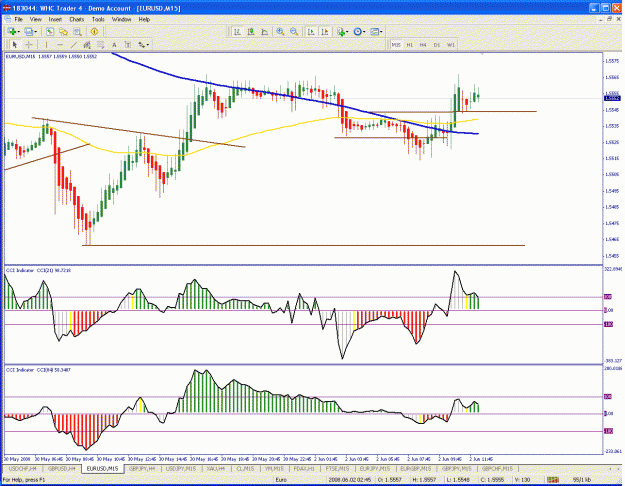625x486 pixels.
Task: Select the arrow cursor tool
Action: coord(15,45)
